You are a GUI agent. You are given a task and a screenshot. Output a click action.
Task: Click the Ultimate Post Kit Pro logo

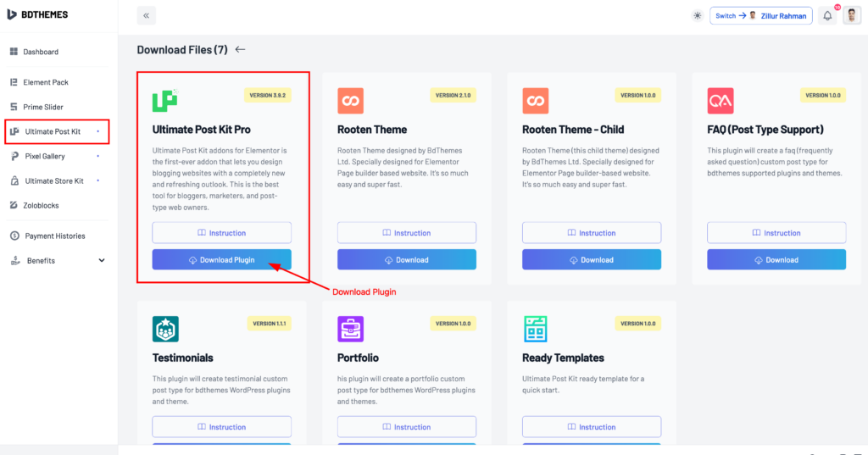165,100
